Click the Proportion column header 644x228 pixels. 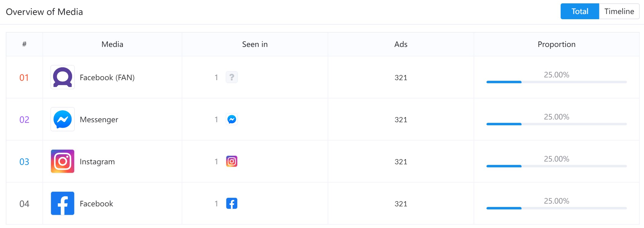click(x=556, y=44)
